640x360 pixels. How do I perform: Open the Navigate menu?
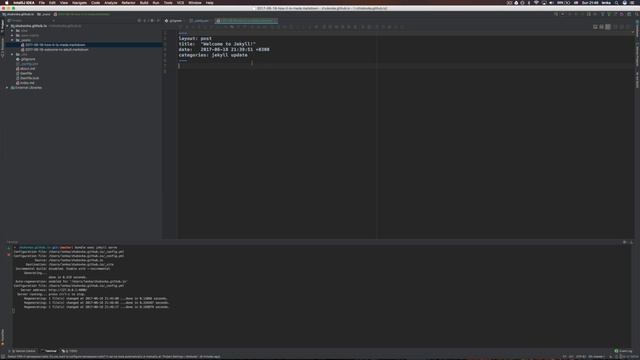[x=80, y=2]
